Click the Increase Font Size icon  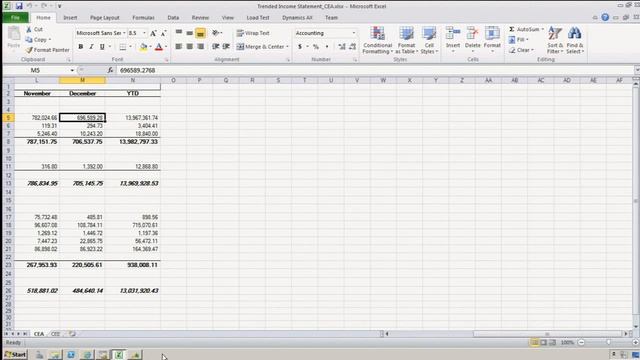(153, 33)
